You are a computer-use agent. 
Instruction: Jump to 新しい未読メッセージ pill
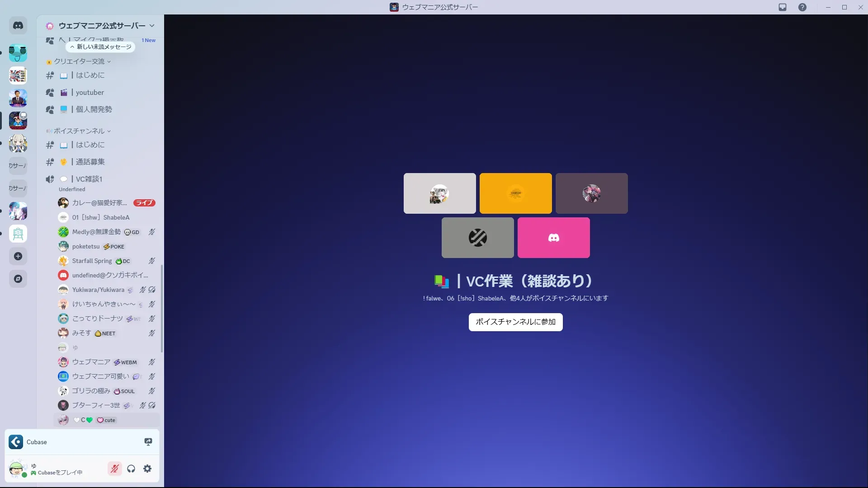(x=100, y=47)
